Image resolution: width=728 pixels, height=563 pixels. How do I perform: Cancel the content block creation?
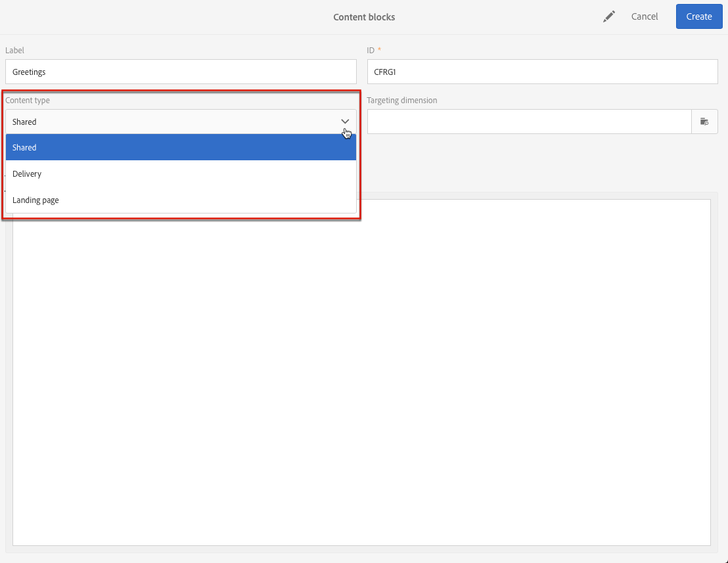click(645, 16)
